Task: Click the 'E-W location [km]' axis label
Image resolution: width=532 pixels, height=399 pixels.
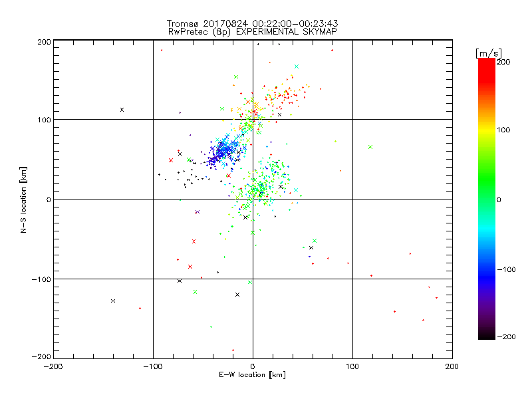Action: [x=252, y=375]
